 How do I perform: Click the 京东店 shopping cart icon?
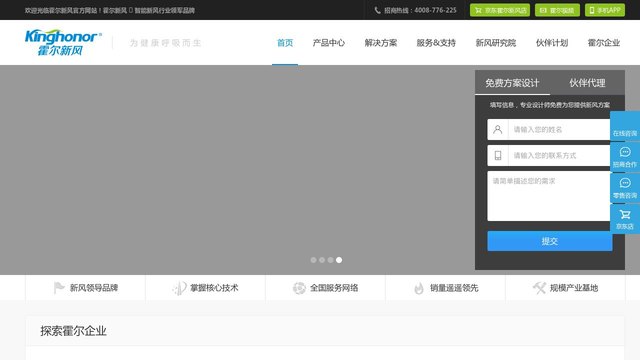point(625,214)
